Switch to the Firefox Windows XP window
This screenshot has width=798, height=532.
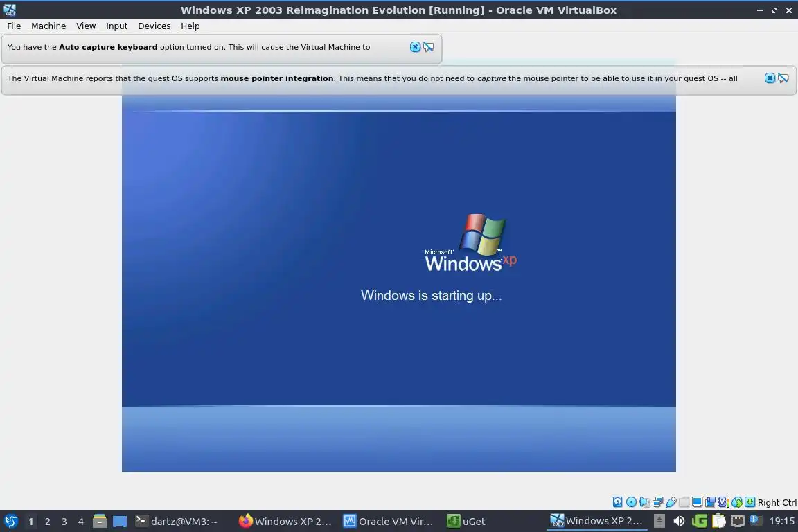(x=285, y=522)
